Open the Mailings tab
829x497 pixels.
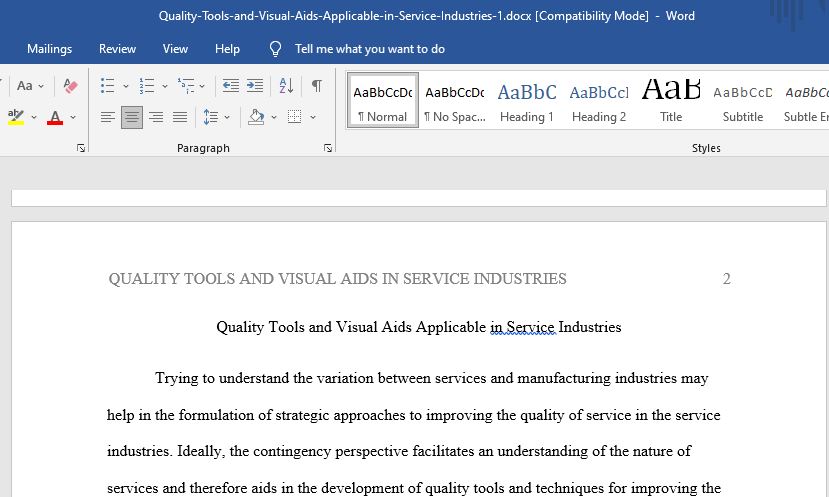point(49,49)
